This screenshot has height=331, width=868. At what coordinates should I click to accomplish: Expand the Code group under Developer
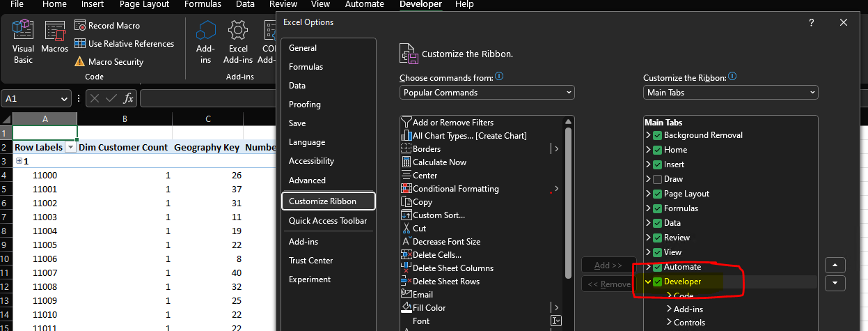pyautogui.click(x=670, y=296)
